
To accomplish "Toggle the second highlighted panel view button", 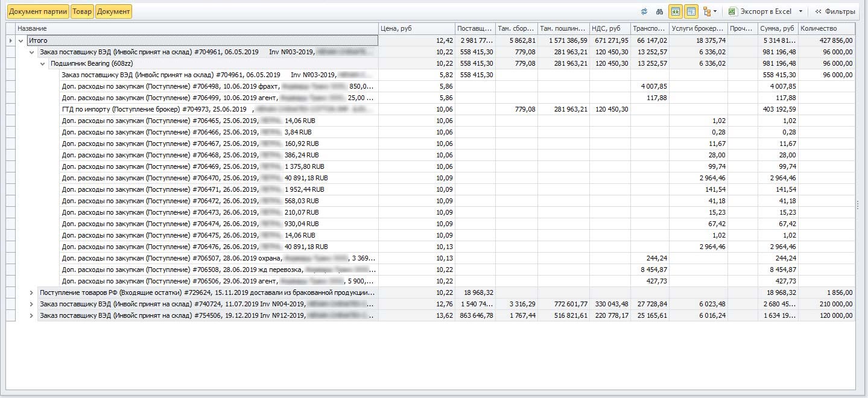I will point(691,11).
